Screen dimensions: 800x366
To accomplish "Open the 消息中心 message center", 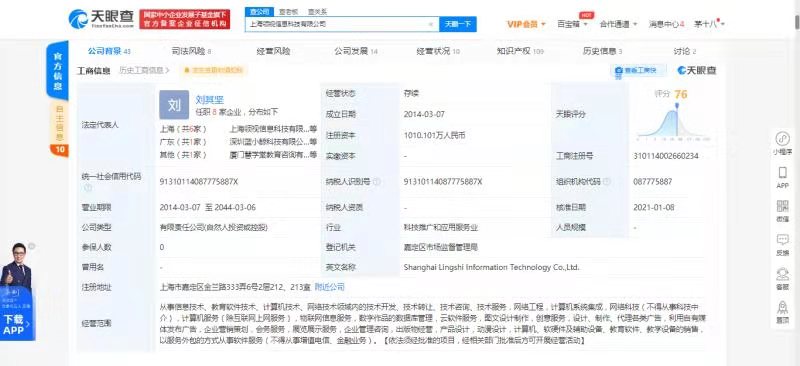I will coord(666,24).
